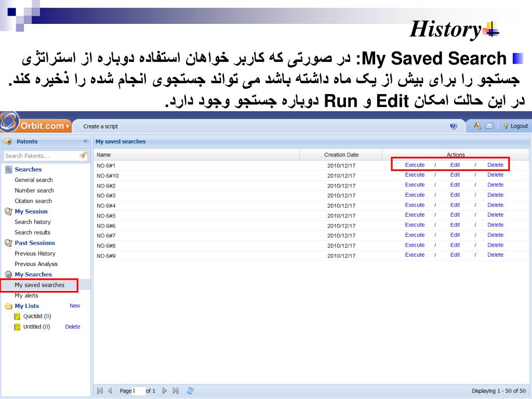
Task: Open Citation search
Action: tap(33, 201)
